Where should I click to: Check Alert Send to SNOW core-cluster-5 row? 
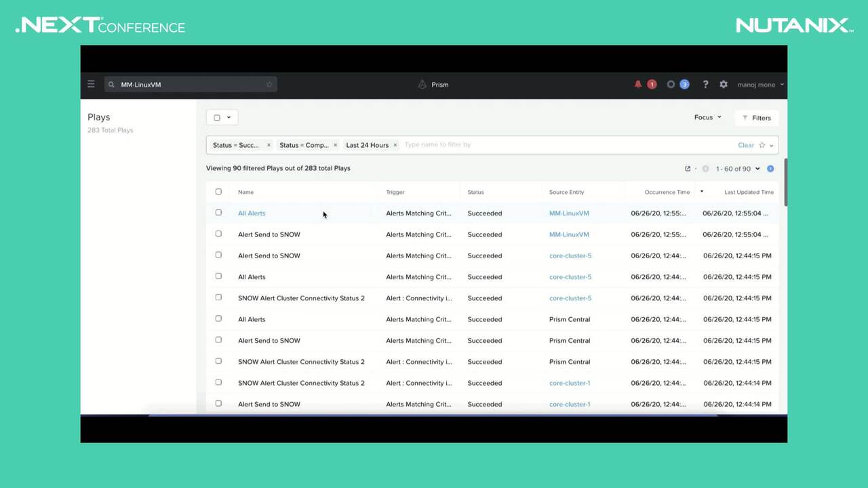click(x=218, y=255)
